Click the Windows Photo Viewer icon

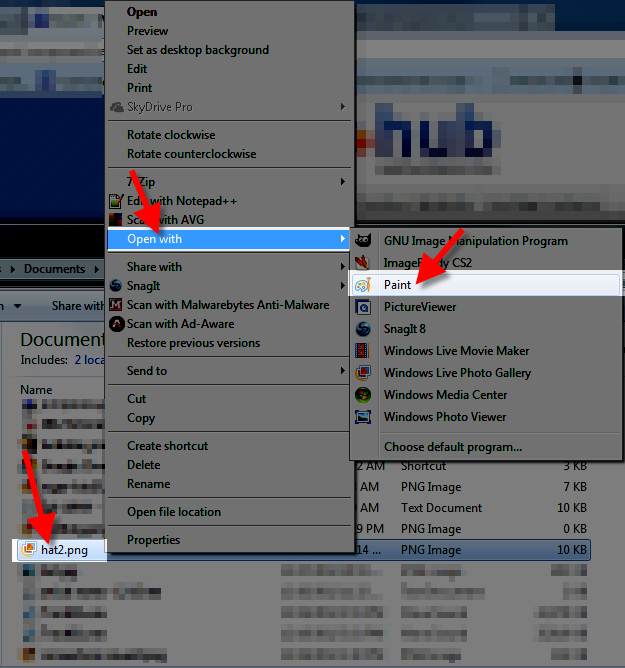pos(364,417)
